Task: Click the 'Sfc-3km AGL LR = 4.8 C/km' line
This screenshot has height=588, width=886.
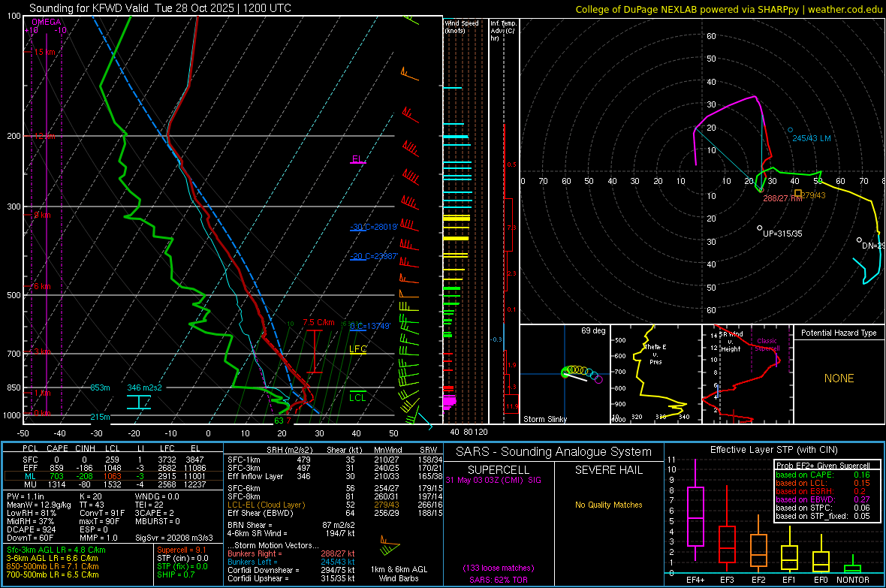Action: pyautogui.click(x=56, y=550)
